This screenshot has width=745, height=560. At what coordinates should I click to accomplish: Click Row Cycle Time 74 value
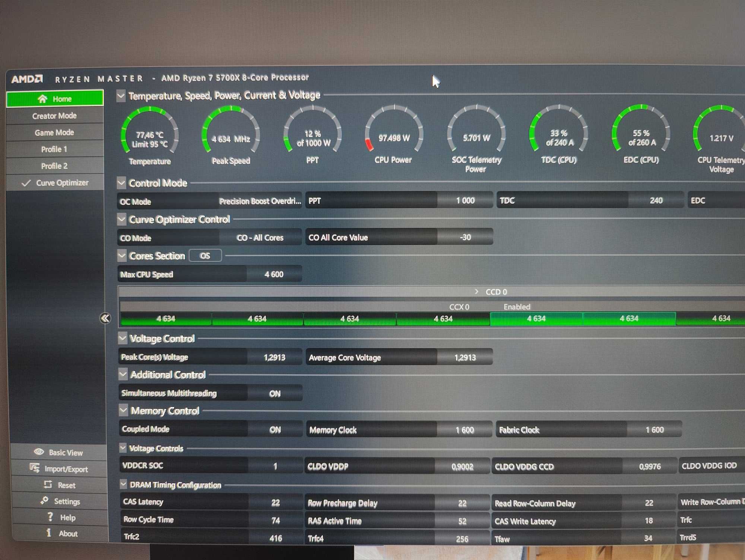[276, 521]
